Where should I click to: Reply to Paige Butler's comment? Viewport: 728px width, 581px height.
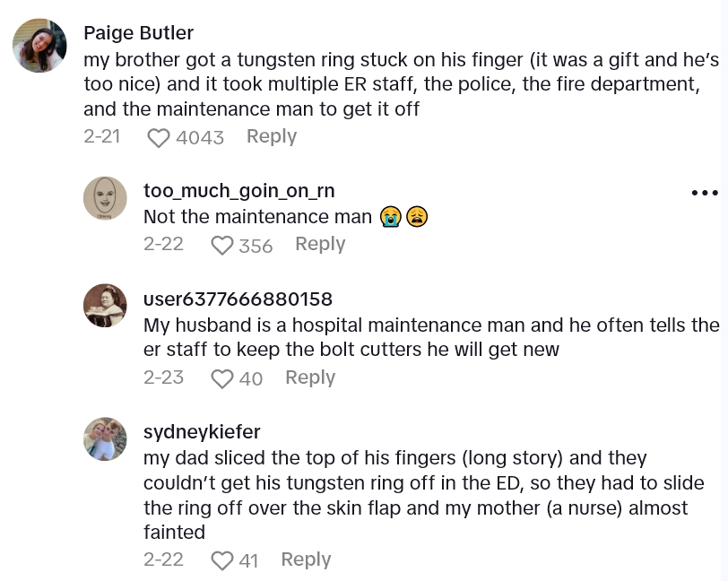(271, 136)
